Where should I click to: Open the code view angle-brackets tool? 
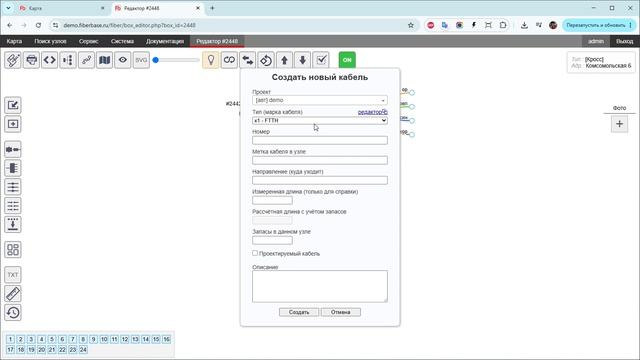click(x=49, y=60)
